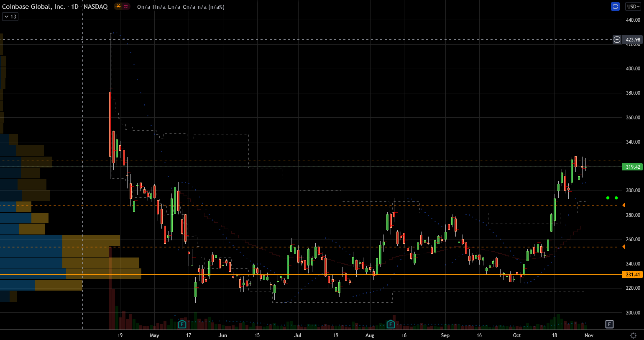Click the 340.00 price scale label
Screen dimensions: 644x340
[x=633, y=142]
